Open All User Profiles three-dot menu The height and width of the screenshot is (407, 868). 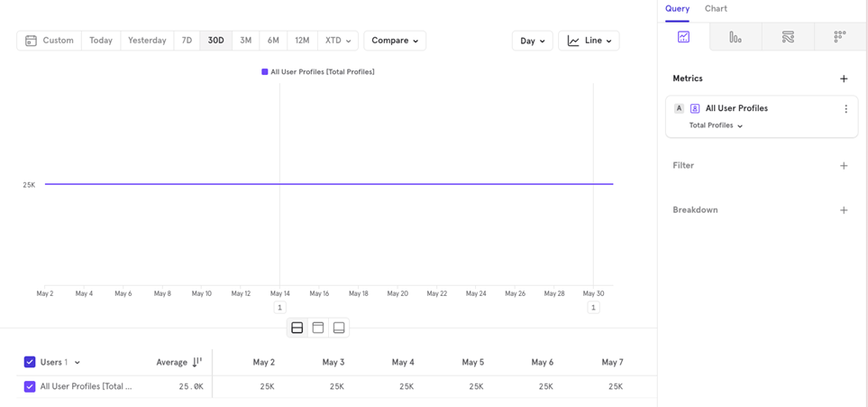tap(845, 109)
